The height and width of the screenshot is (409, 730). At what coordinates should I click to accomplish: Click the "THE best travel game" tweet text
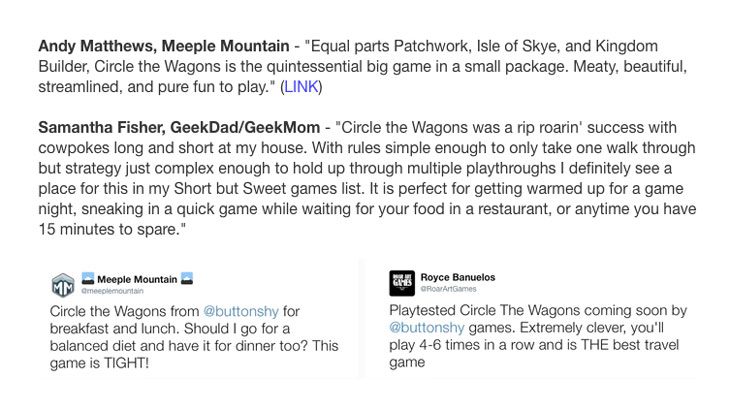pos(534,353)
